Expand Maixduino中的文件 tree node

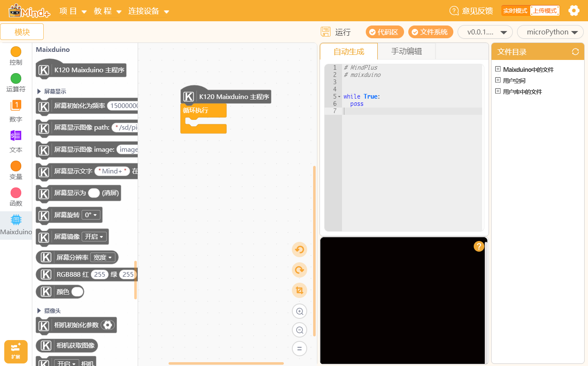(498, 69)
